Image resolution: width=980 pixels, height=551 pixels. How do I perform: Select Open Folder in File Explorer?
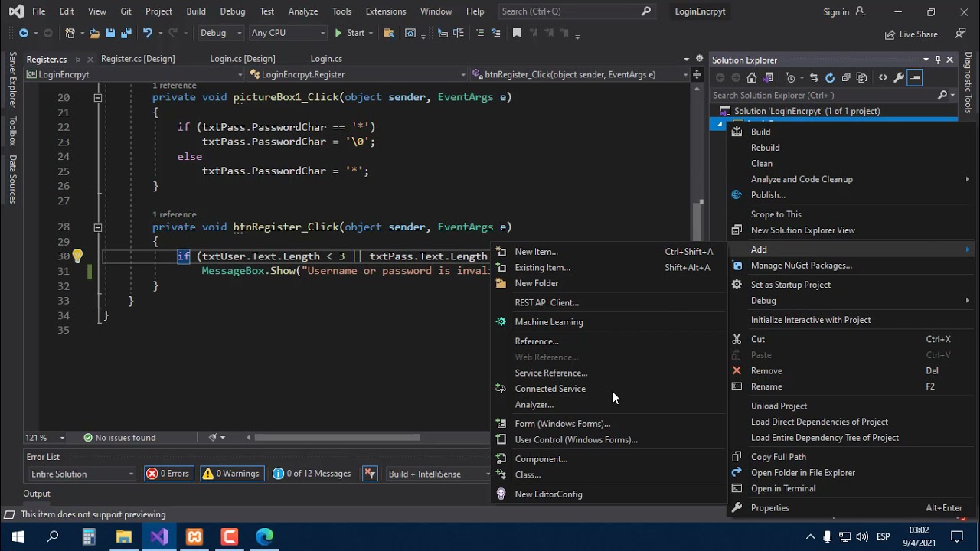pos(851,473)
